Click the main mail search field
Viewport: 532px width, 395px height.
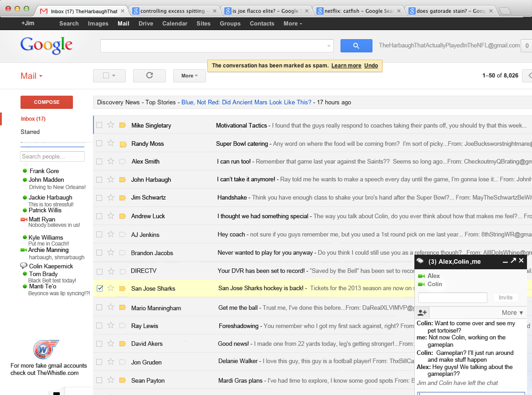click(217, 46)
